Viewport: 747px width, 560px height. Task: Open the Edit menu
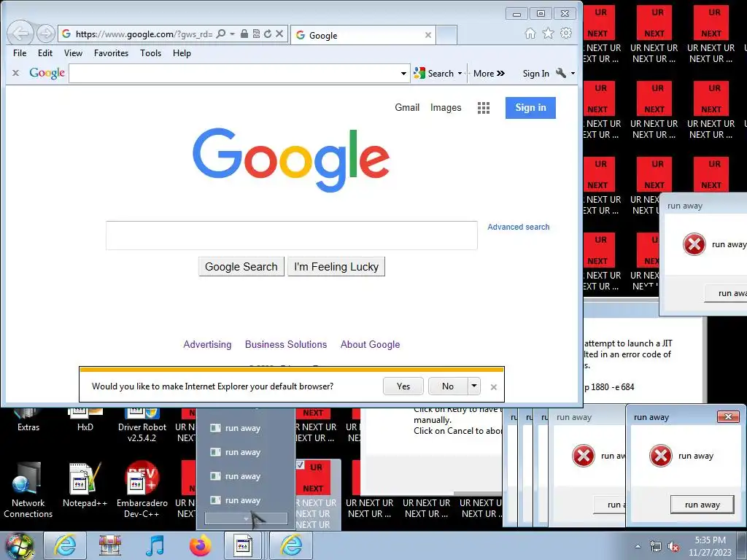[45, 52]
